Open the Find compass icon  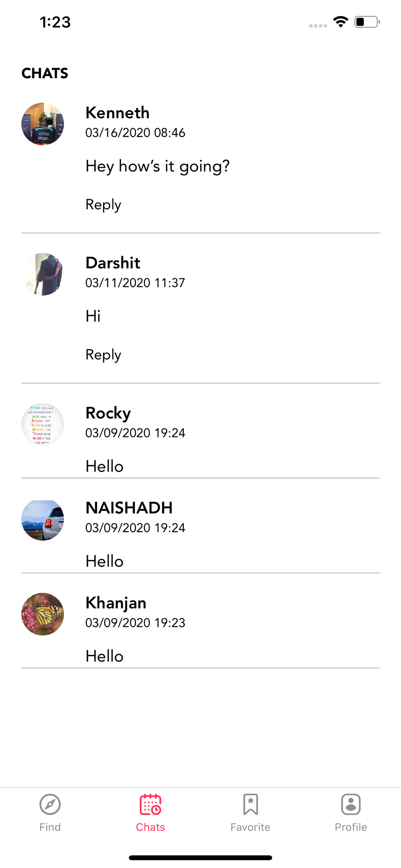pyautogui.click(x=50, y=804)
